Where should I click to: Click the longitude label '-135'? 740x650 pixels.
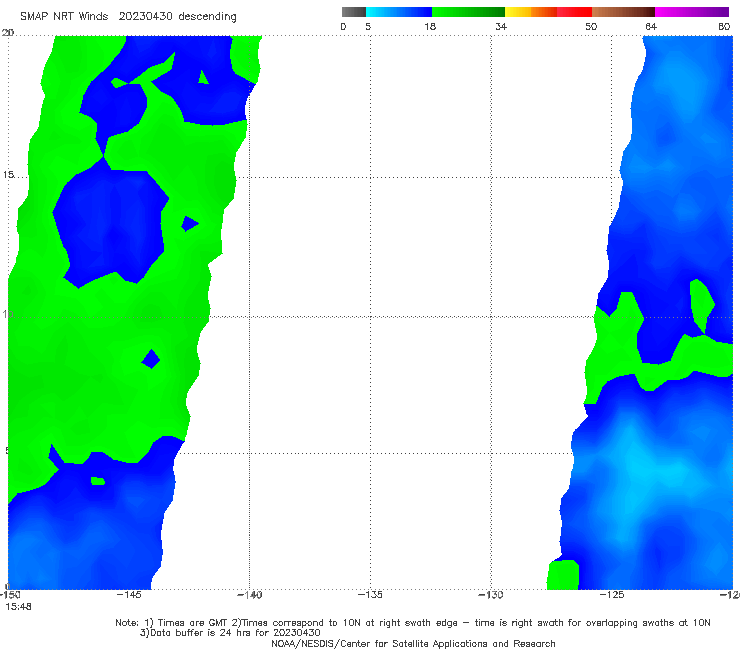pyautogui.click(x=370, y=595)
